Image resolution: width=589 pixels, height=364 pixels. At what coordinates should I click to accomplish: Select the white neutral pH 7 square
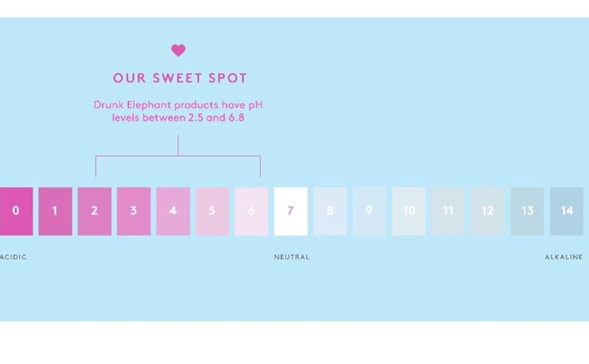(x=290, y=211)
